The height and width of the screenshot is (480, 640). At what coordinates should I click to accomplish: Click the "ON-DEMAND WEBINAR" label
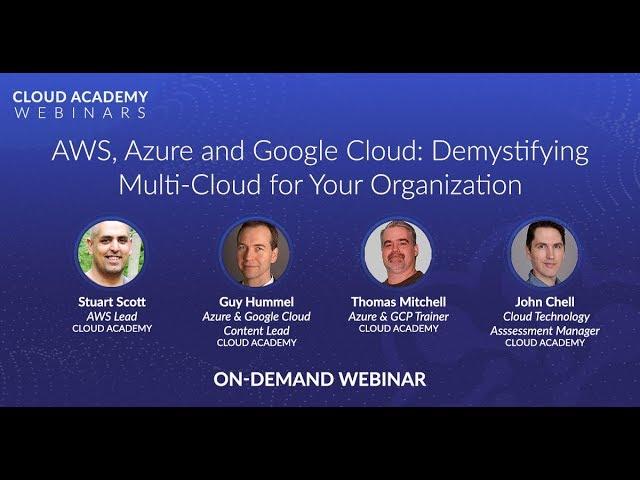click(x=320, y=379)
